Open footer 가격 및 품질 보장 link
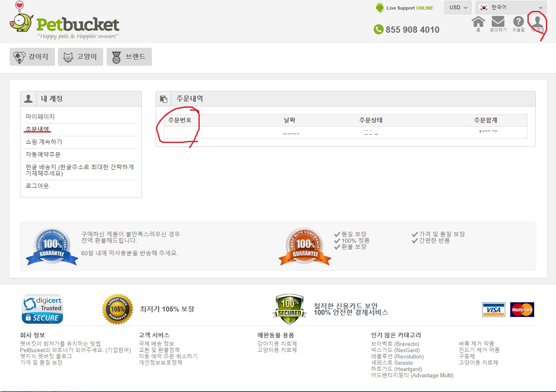 pos(41,363)
